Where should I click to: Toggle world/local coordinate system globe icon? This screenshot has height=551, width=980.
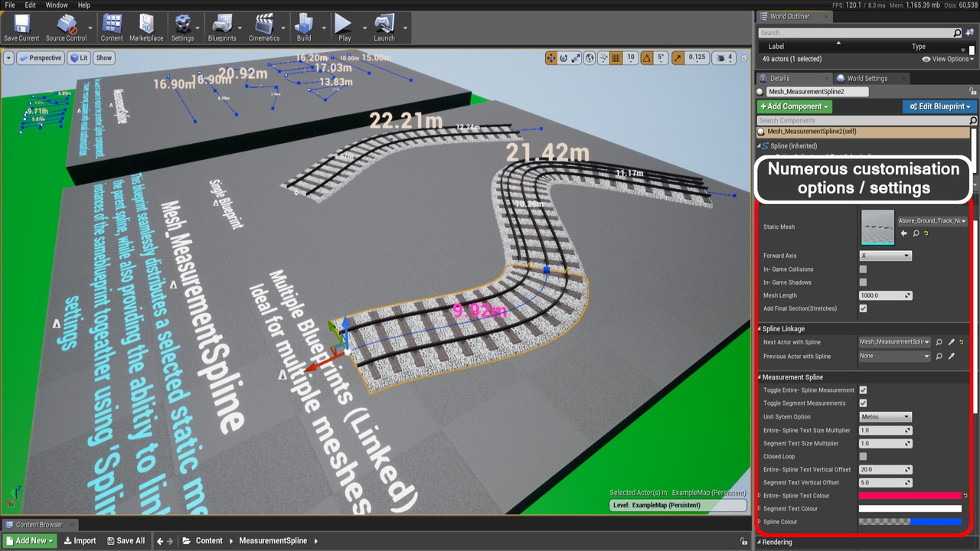click(590, 57)
